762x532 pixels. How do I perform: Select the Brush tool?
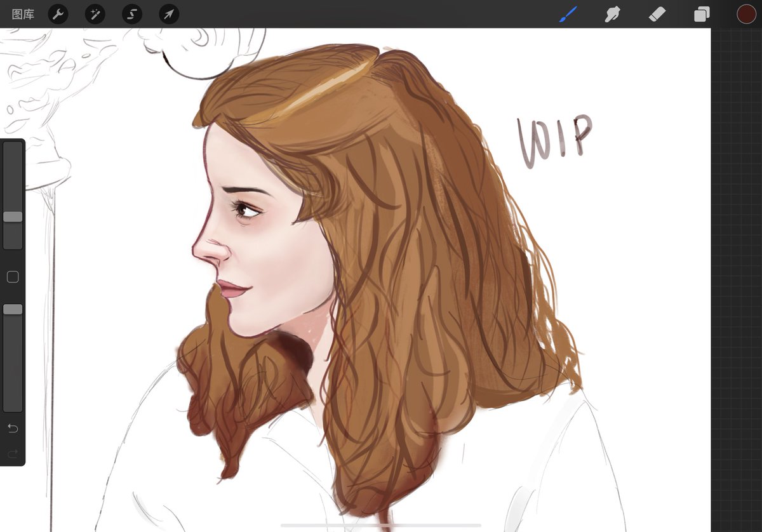(x=568, y=14)
